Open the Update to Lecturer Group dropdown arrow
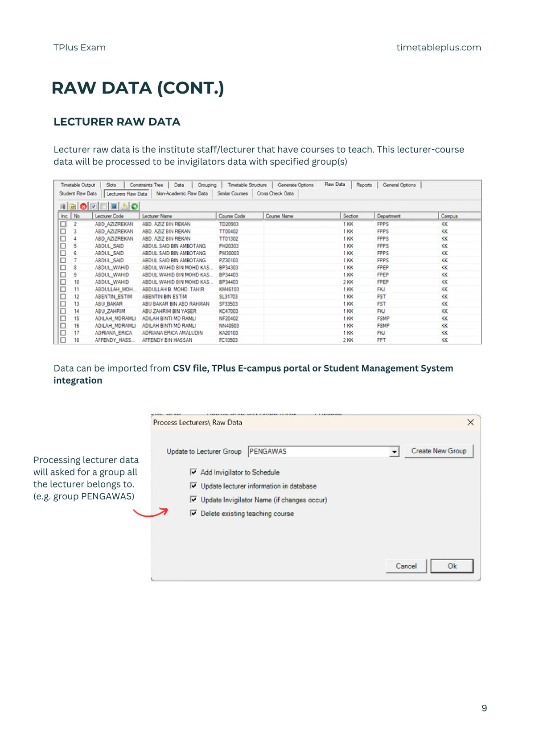This screenshot has width=535, height=756. point(394,452)
